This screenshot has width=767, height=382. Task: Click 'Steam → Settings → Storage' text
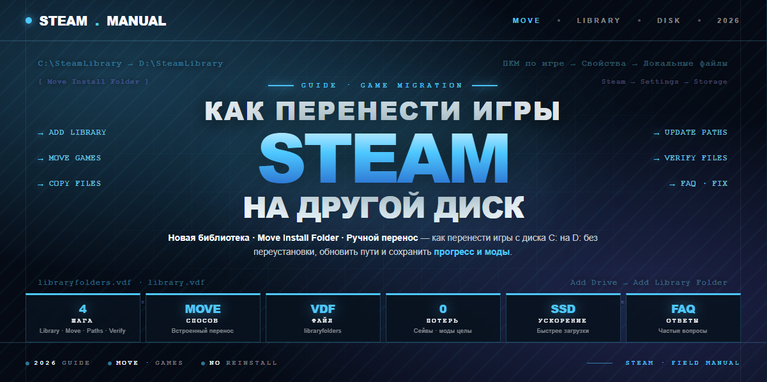(x=664, y=82)
